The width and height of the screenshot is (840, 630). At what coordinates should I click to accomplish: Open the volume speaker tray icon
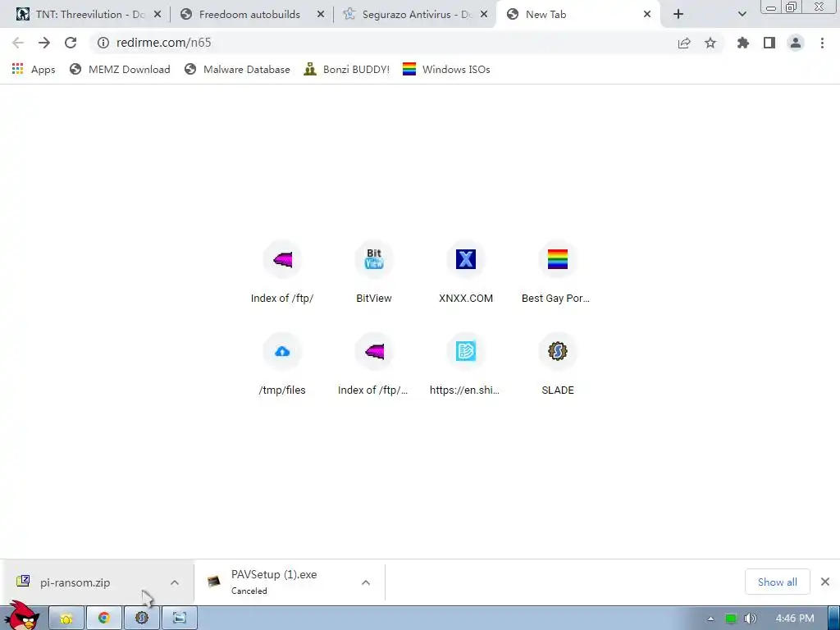[750, 619]
